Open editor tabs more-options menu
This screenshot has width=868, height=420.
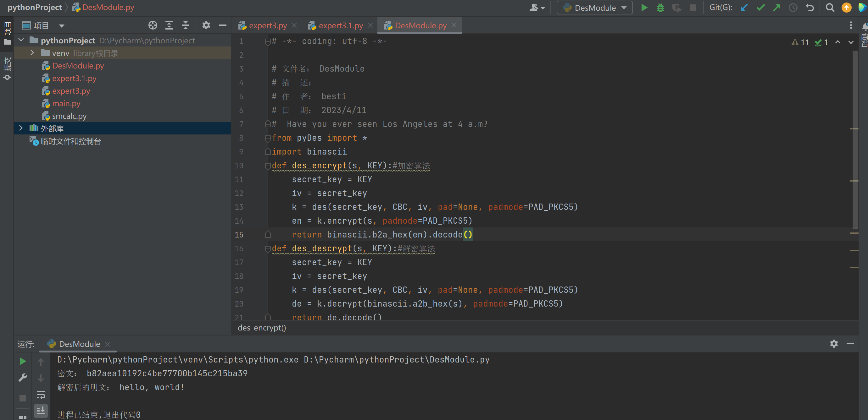pyautogui.click(x=851, y=25)
